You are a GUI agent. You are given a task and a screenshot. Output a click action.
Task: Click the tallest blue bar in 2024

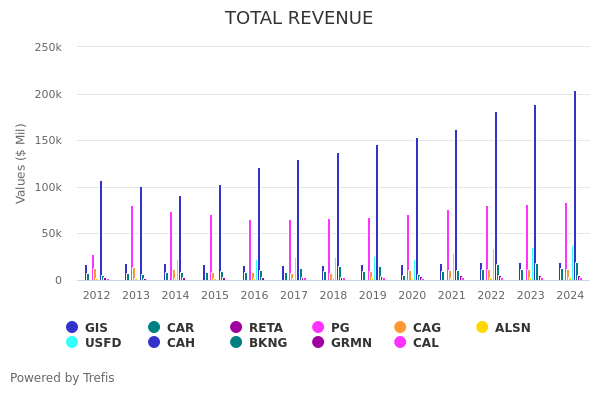(x=575, y=186)
